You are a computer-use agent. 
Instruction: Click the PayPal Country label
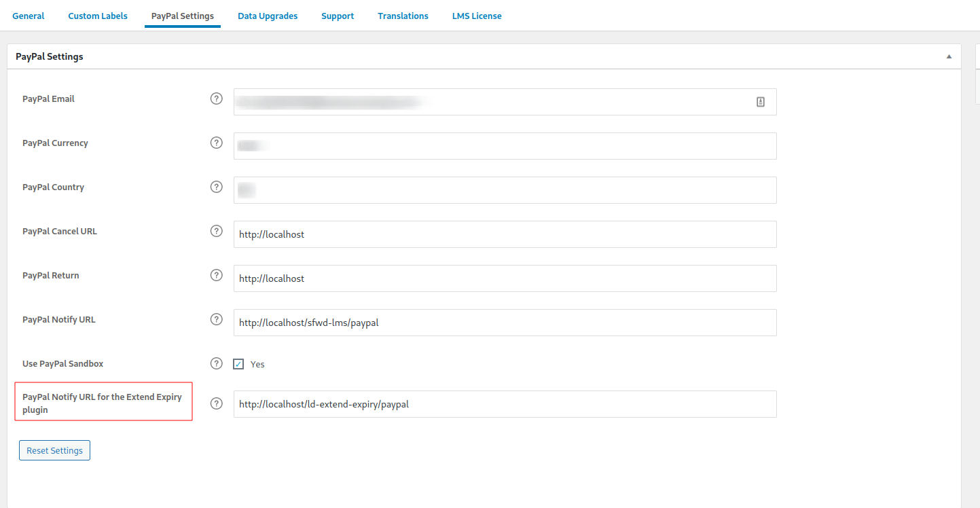(53, 187)
